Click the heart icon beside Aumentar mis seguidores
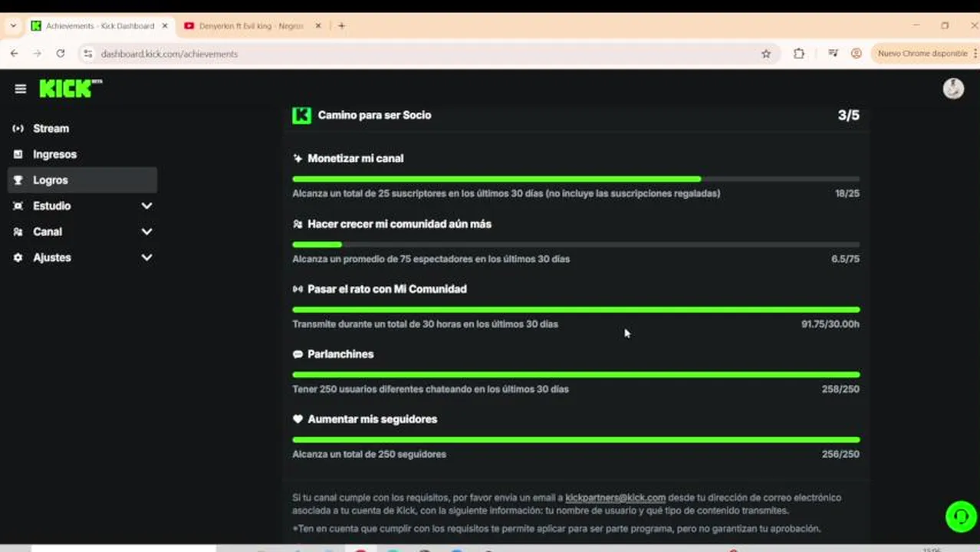Image resolution: width=980 pixels, height=552 pixels. point(298,419)
